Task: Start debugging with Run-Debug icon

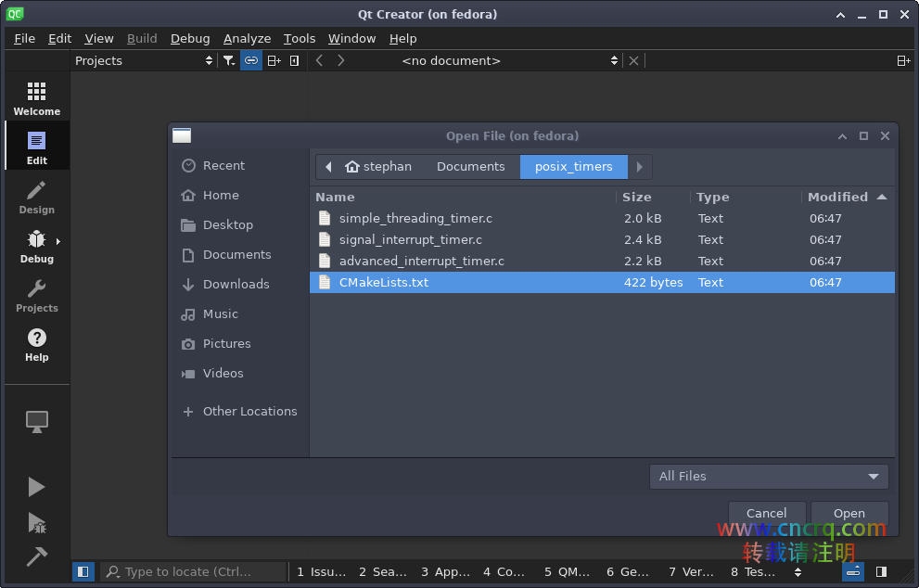Action: tap(36, 522)
